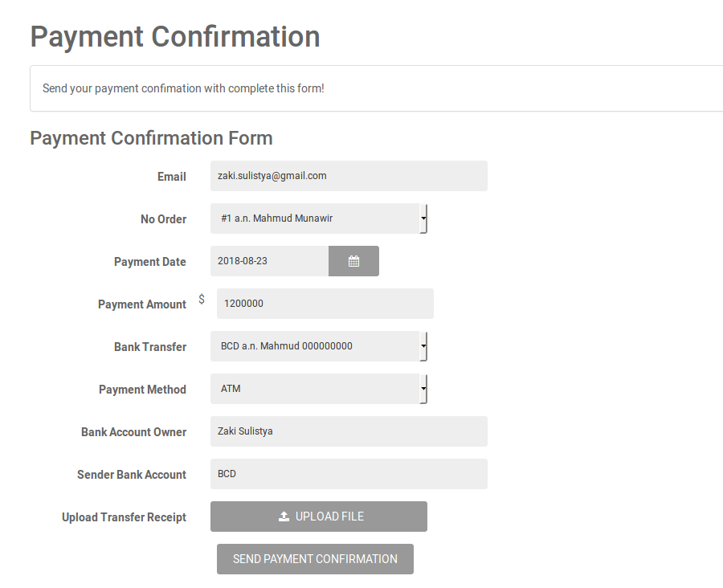Viewport: 723px width, 588px height.
Task: Open the Payment Method dropdown showing ATM
Action: click(318, 389)
